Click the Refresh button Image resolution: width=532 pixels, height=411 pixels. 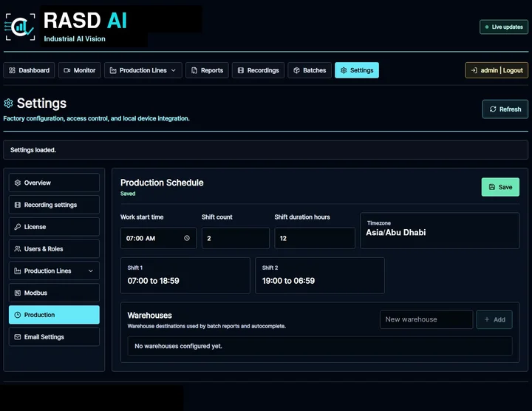505,109
